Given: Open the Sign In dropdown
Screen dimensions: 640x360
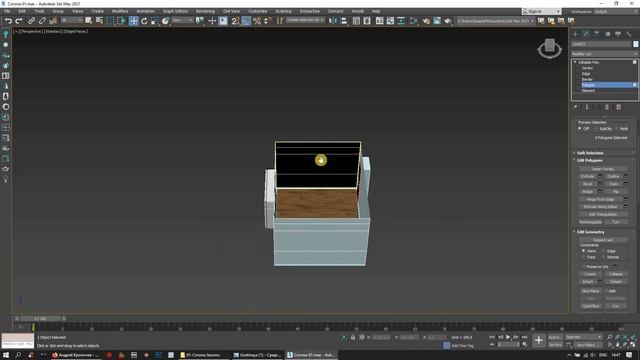Looking at the screenshot, I should click(x=541, y=11).
